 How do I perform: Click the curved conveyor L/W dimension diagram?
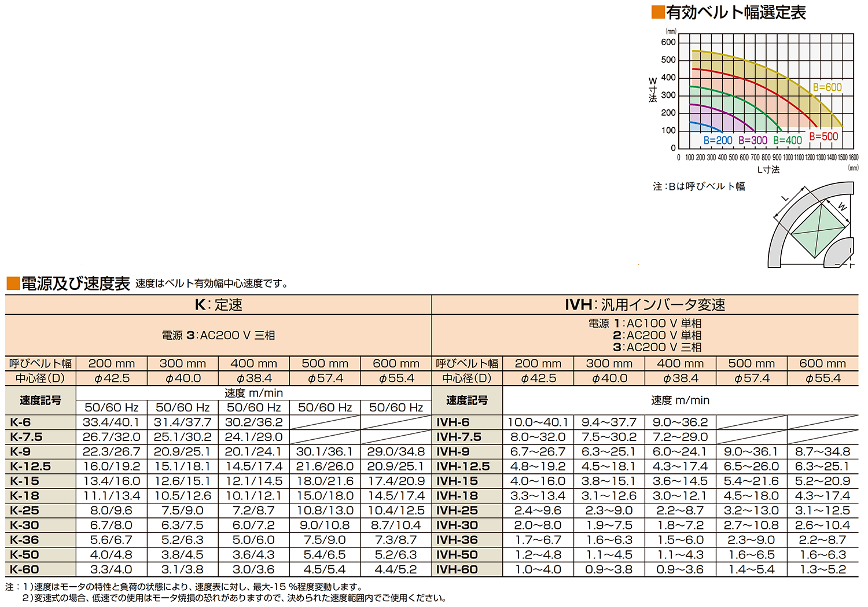coord(811,225)
